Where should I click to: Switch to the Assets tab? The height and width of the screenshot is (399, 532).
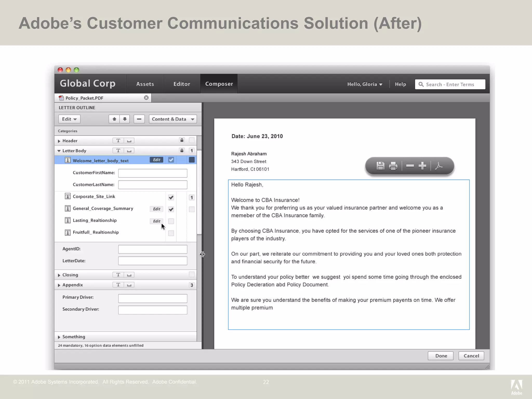(x=145, y=84)
